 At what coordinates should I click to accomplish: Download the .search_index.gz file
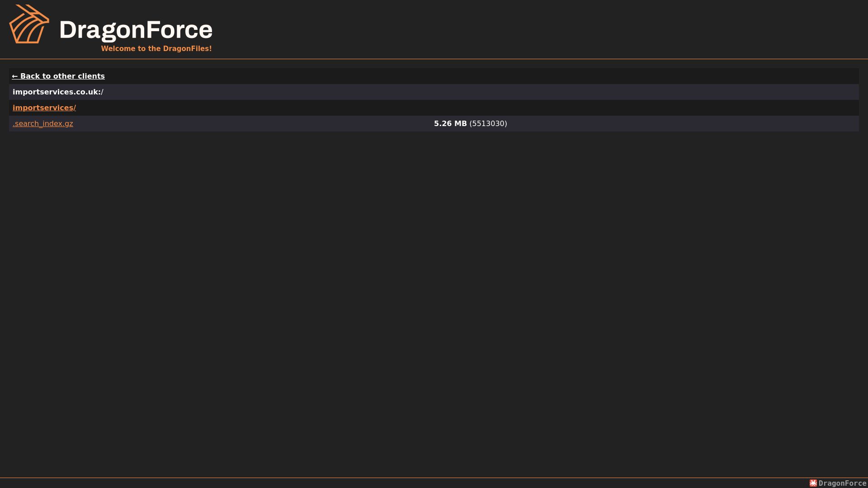click(43, 124)
